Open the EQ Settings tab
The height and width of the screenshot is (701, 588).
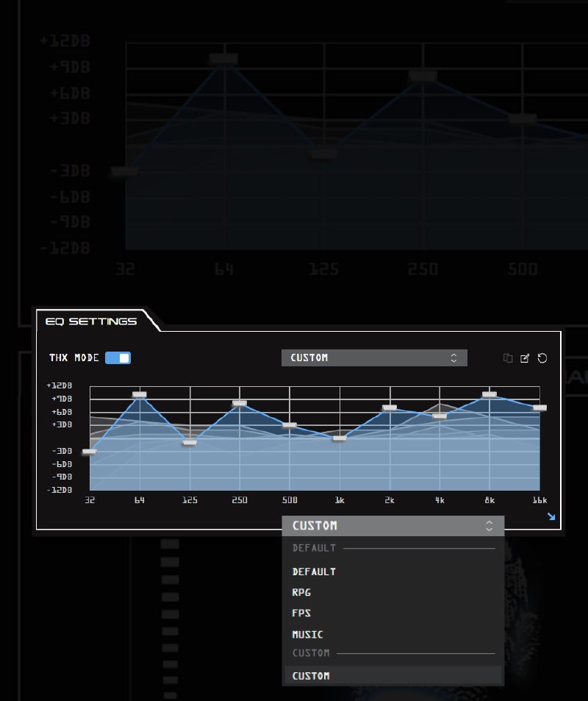pyautogui.click(x=91, y=321)
